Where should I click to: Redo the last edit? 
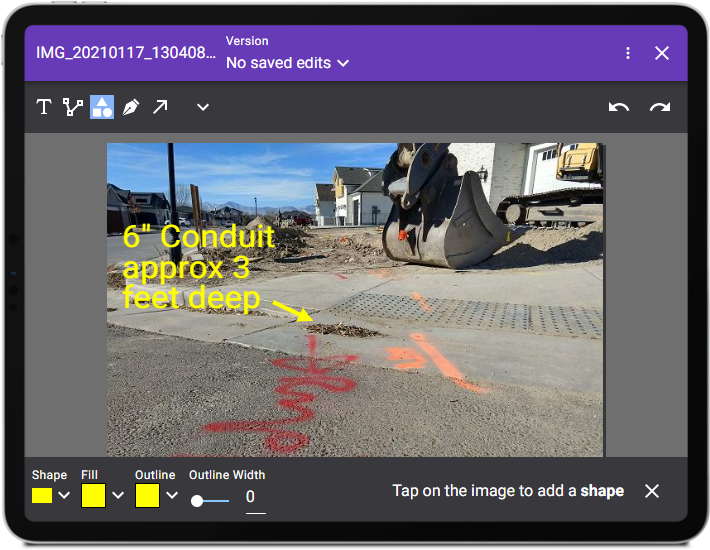click(x=660, y=107)
